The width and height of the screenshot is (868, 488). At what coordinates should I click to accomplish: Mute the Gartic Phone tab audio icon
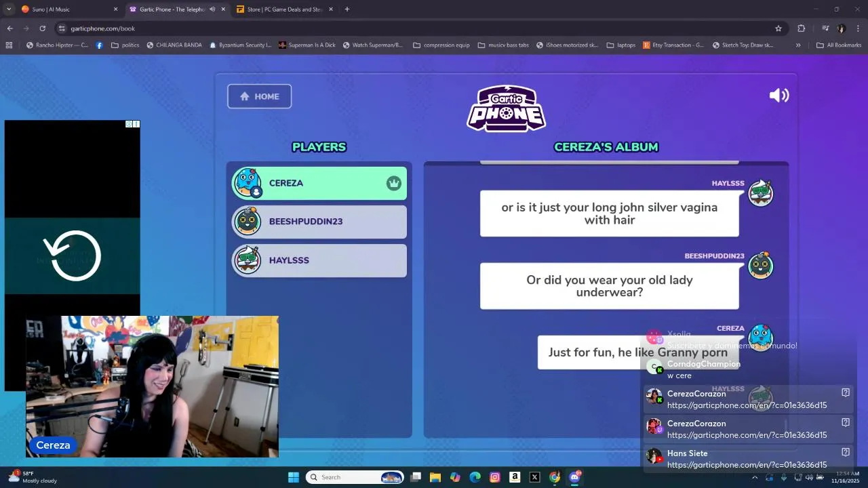[x=212, y=9]
